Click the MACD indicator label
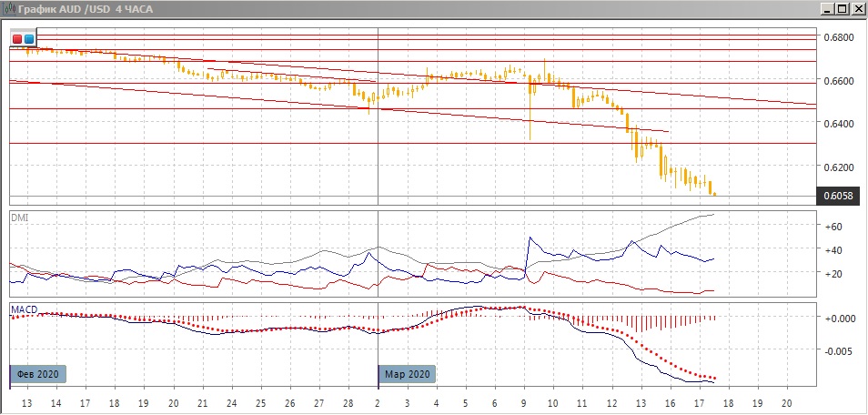Screen dimensions: 868x415 24,310
